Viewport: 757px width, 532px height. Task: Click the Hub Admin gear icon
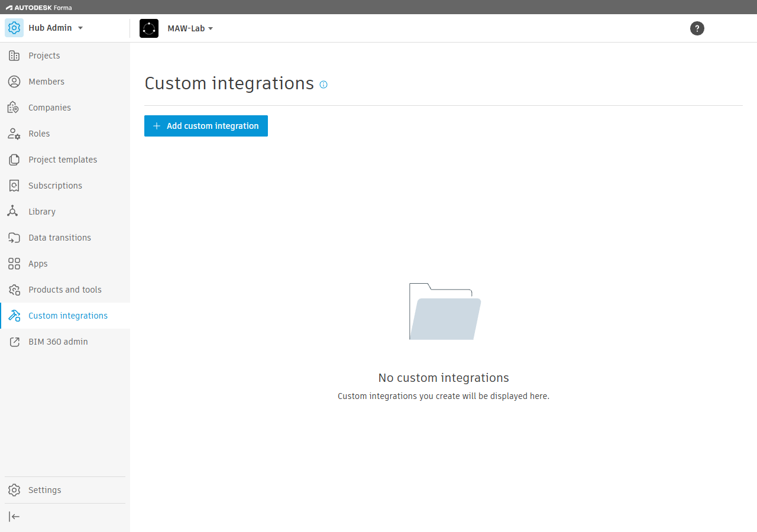(x=14, y=28)
